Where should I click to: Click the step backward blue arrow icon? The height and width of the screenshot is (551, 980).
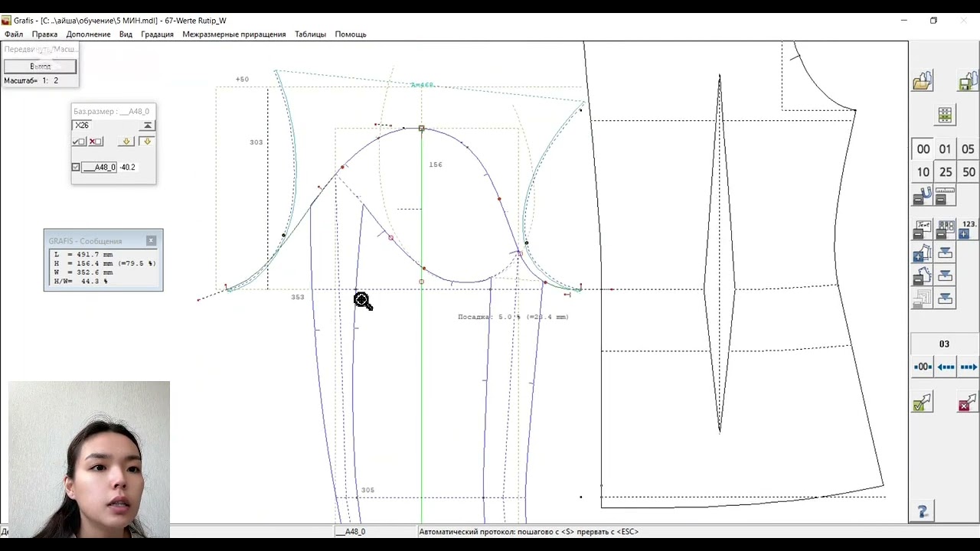(946, 367)
